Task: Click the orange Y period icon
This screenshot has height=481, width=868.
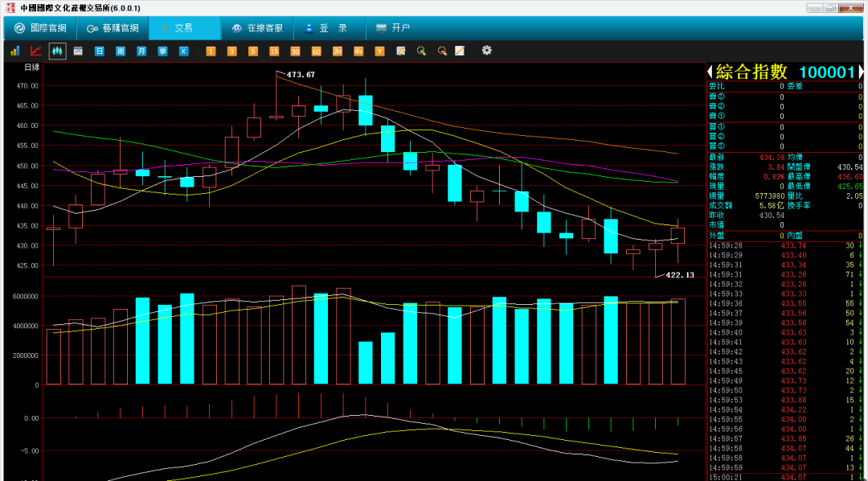Action: coord(379,51)
